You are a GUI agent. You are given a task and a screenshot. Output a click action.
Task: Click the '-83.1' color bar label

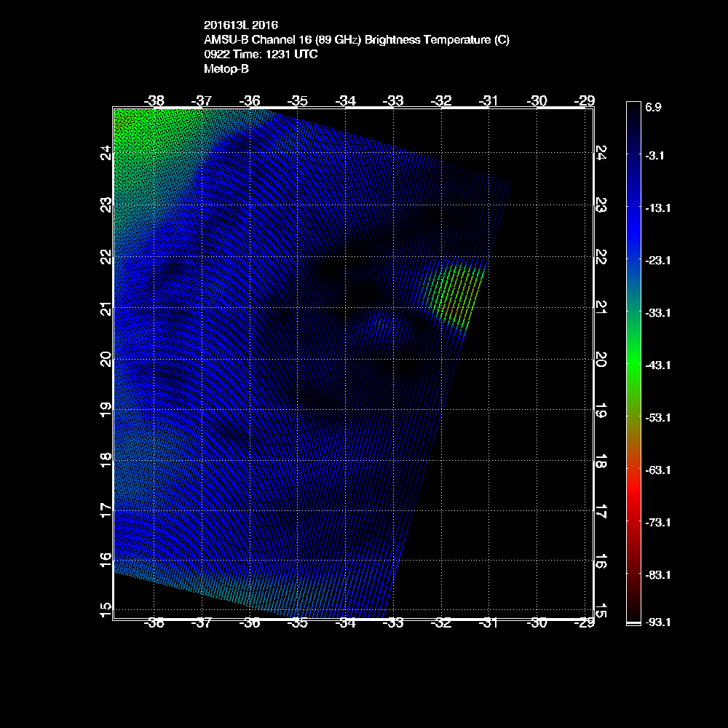(x=657, y=575)
